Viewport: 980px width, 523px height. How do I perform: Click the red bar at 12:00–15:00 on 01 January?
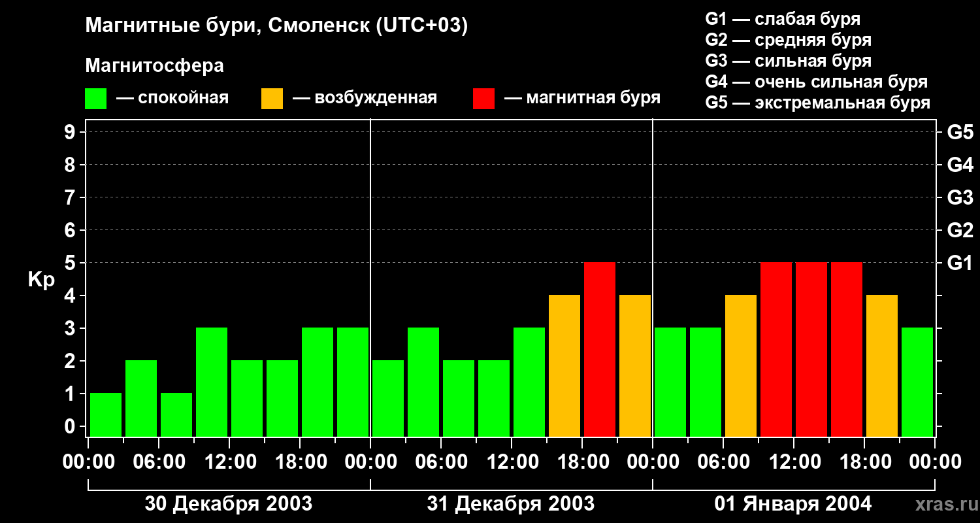[x=811, y=349]
